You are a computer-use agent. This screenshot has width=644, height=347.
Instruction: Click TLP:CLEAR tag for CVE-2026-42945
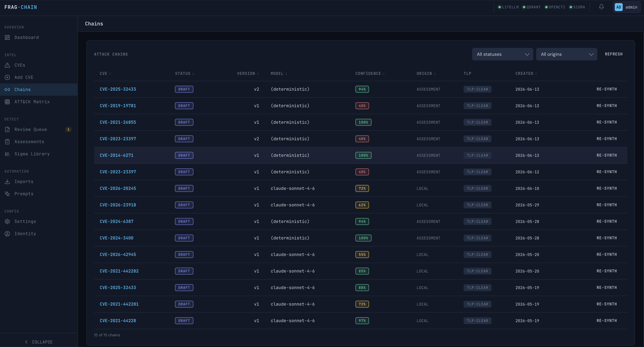(x=477, y=255)
